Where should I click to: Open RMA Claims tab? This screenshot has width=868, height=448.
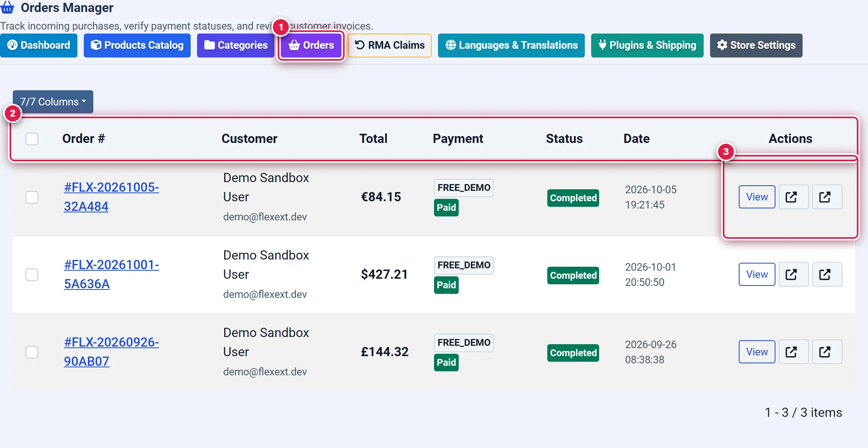click(390, 45)
